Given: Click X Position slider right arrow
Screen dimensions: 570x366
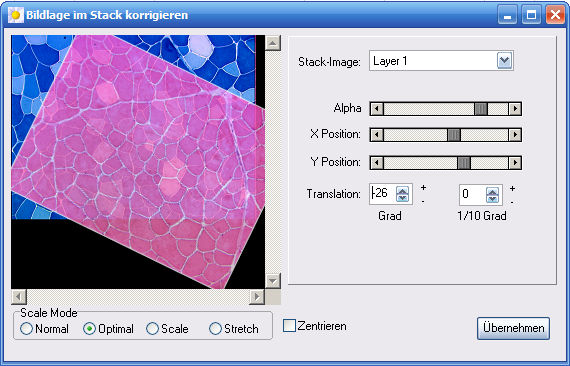Looking at the screenshot, I should click(515, 135).
